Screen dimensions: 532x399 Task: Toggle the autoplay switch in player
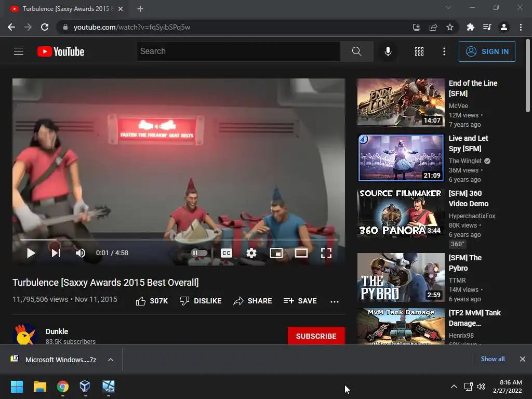point(199,253)
